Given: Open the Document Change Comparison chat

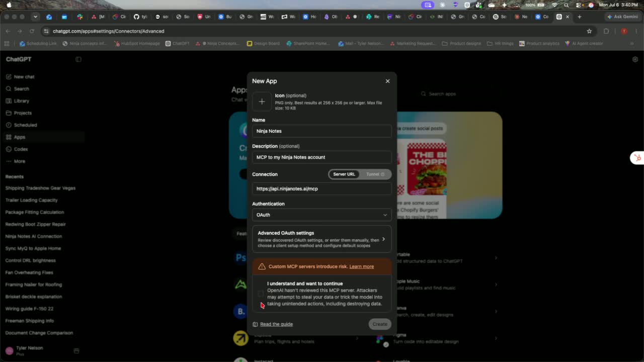Looking at the screenshot, I should click(x=39, y=333).
